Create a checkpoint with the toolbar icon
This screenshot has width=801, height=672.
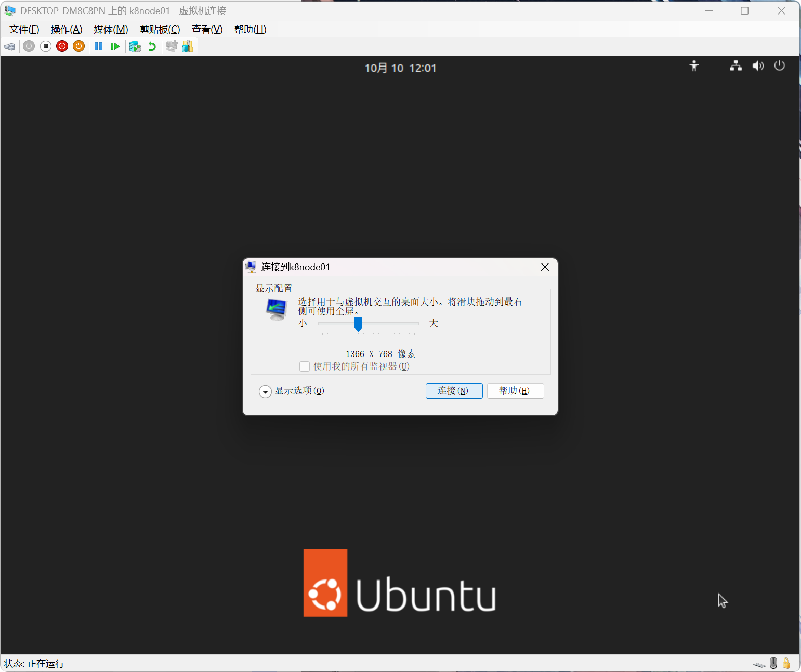coord(135,46)
